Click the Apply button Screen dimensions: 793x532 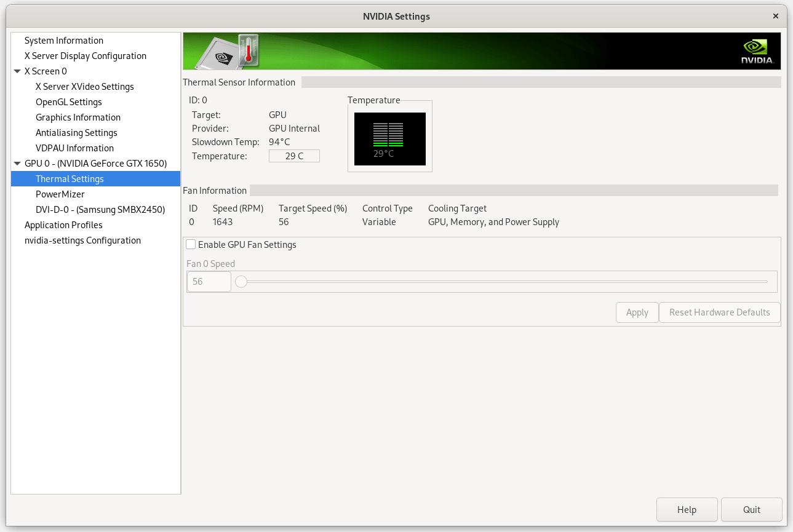637,312
